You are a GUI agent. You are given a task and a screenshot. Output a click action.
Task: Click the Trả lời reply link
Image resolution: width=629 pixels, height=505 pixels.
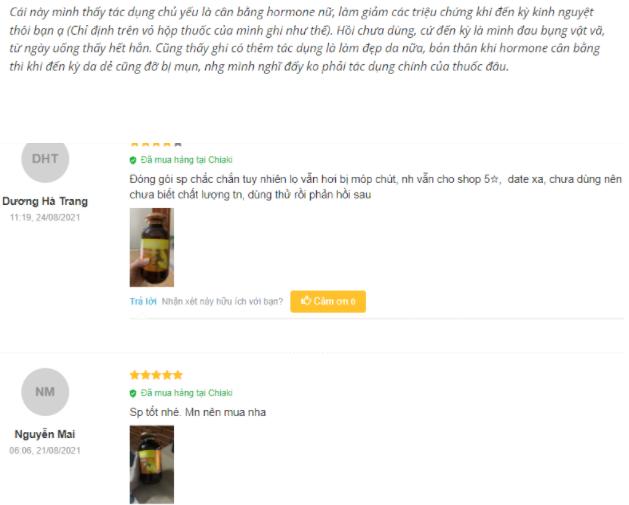pyautogui.click(x=143, y=301)
